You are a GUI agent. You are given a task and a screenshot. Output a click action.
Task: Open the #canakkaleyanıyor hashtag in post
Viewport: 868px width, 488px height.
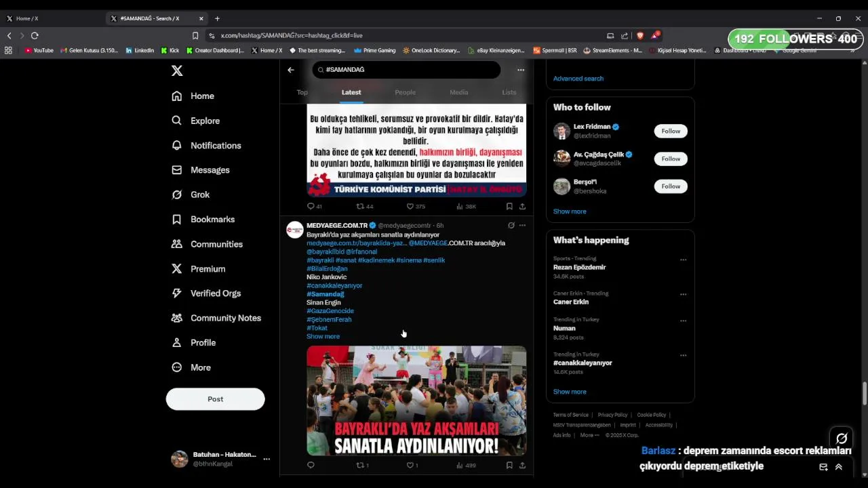334,285
